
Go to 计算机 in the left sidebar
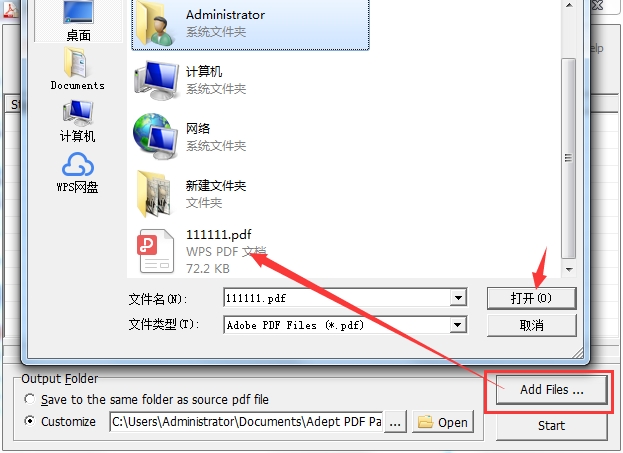pos(77,121)
